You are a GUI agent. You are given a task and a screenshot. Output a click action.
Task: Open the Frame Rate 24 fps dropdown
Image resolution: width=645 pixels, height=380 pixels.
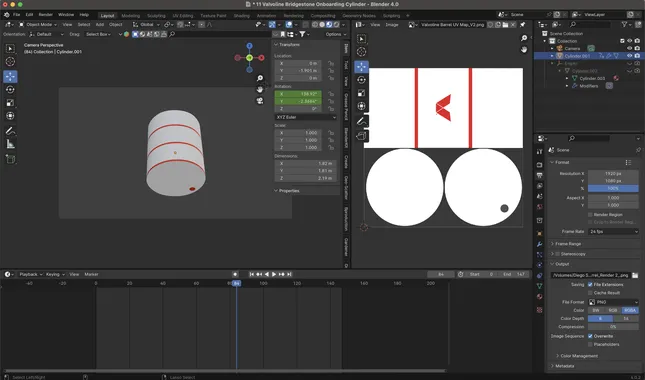point(613,232)
